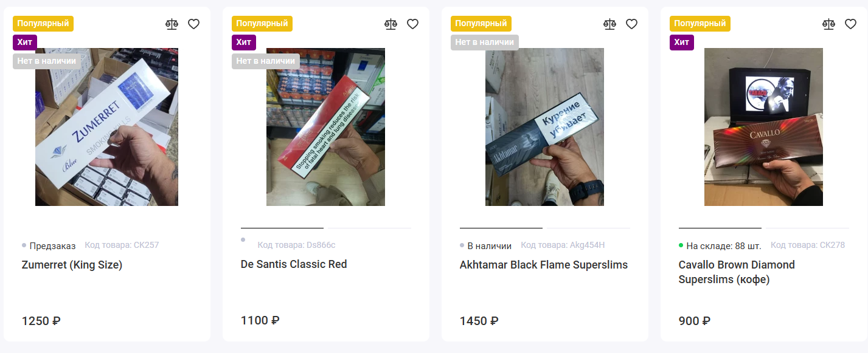Open De Santis Classic Red product link

[294, 264]
